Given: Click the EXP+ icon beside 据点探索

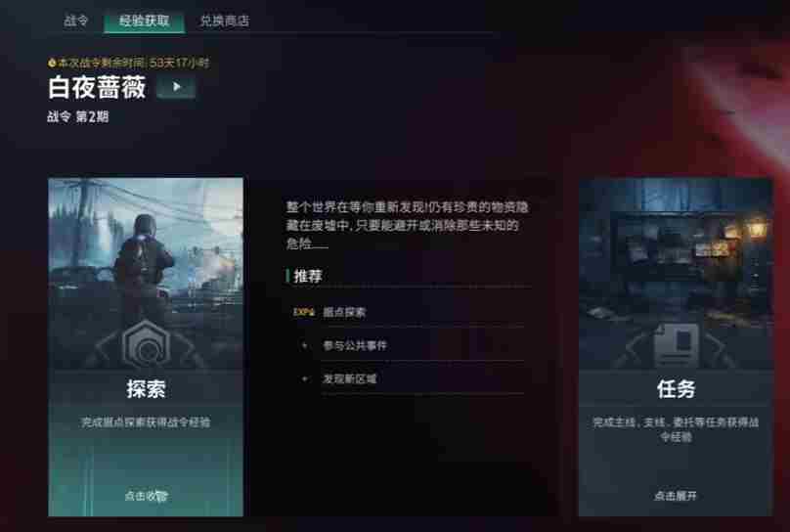Looking at the screenshot, I should click(304, 312).
